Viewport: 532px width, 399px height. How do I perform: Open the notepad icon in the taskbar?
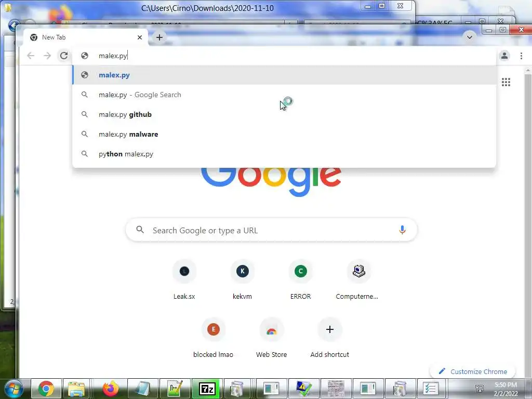click(x=142, y=389)
